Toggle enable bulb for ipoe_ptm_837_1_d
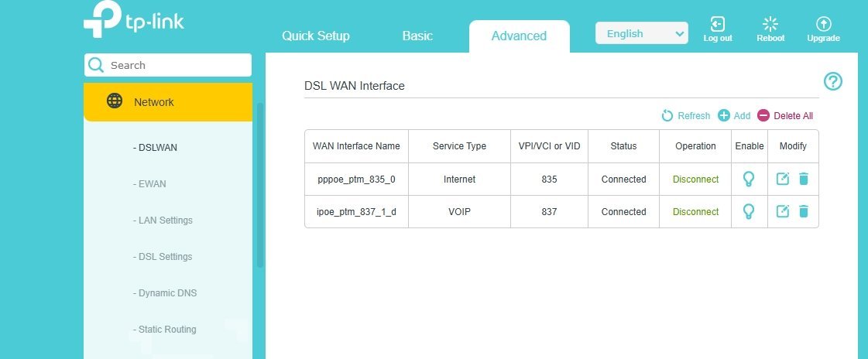 tap(749, 211)
